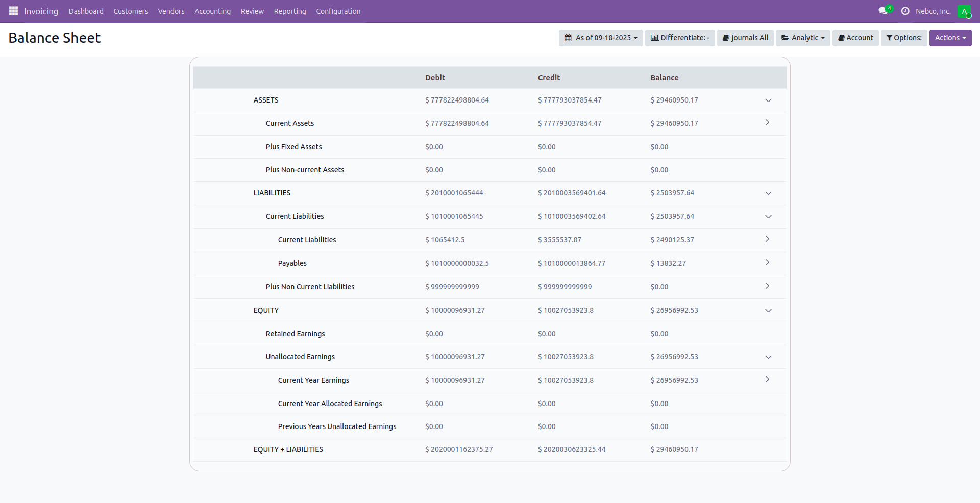The height and width of the screenshot is (503, 980).
Task: Click the green user avatar
Action: click(964, 11)
